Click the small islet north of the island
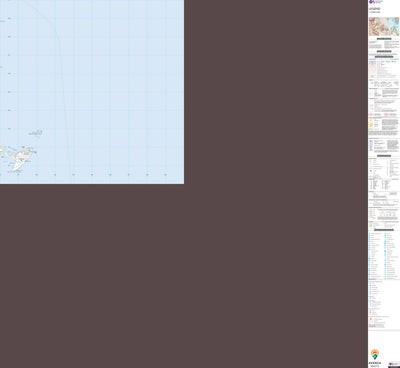 tap(36, 133)
